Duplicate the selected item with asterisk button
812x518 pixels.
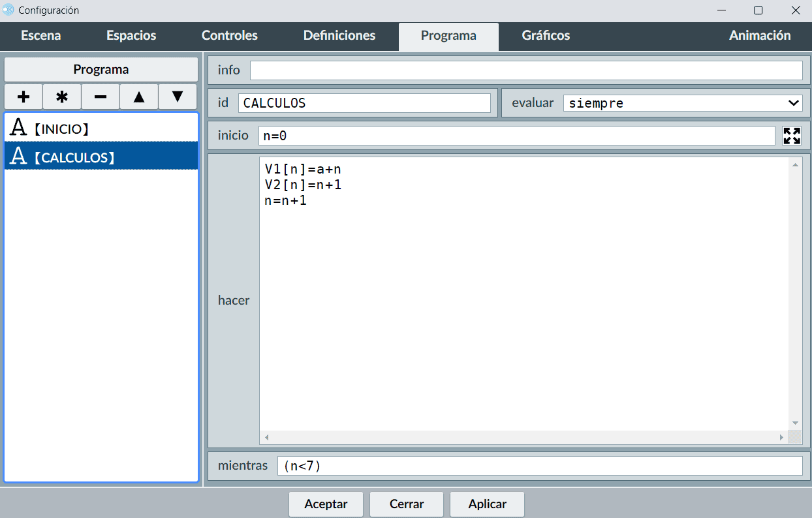click(62, 97)
